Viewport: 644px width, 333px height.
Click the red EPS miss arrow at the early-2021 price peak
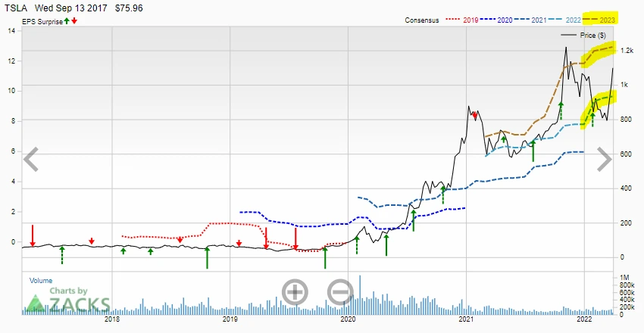coord(475,115)
